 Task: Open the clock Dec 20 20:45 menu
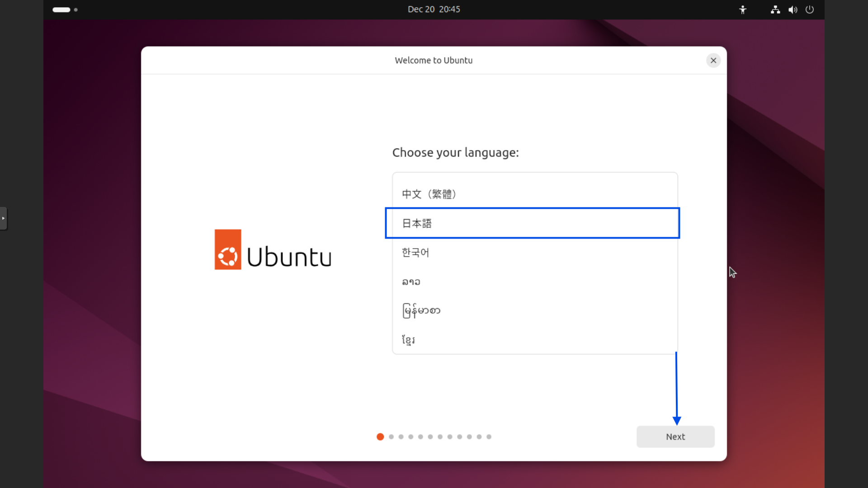tap(434, 9)
